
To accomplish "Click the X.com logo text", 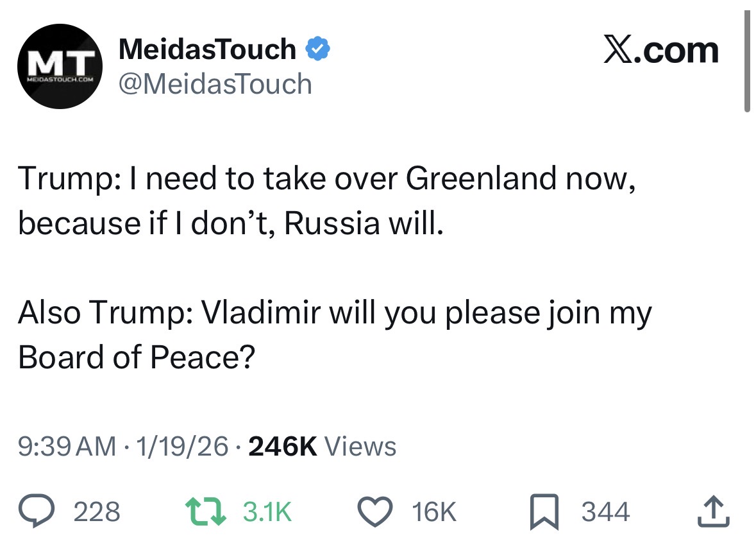I will pos(661,50).
